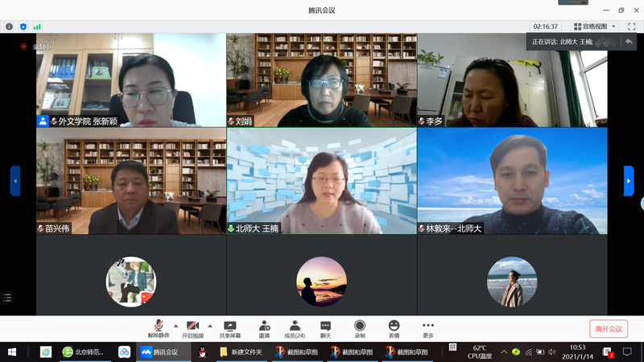Open the more (更多) menu

coord(428,328)
